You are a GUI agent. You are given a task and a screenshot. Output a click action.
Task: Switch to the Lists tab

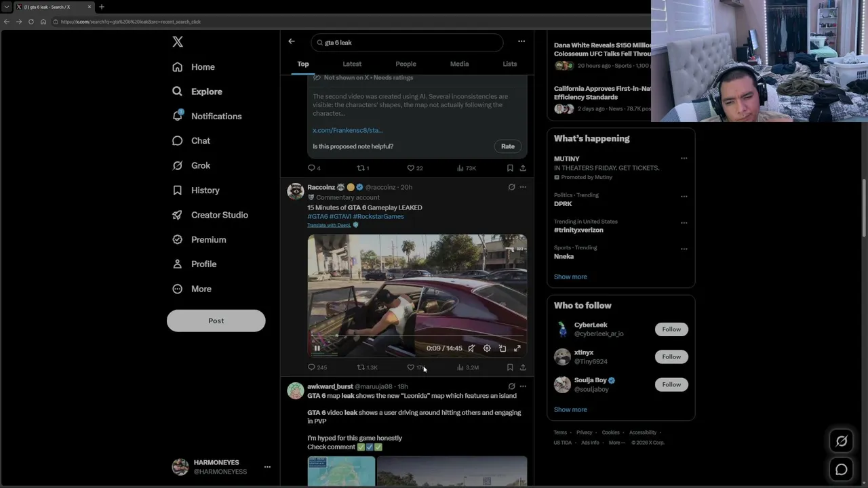pos(510,64)
